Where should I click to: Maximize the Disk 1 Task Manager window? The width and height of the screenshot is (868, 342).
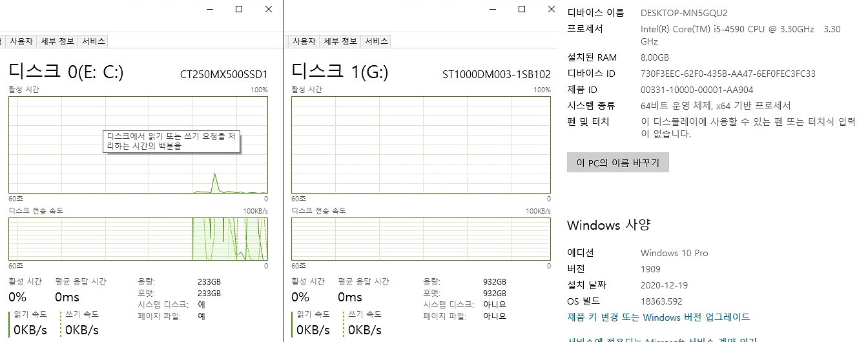[522, 10]
